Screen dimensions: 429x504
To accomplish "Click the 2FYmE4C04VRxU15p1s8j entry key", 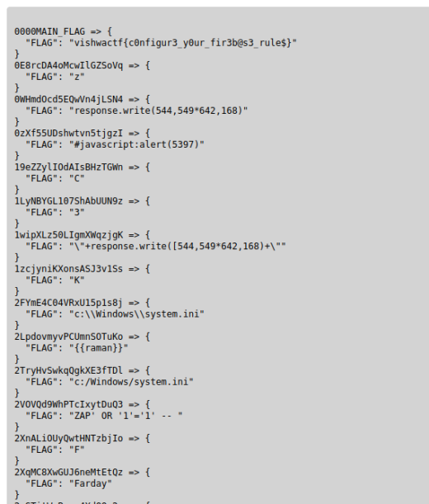I will (x=68, y=303).
